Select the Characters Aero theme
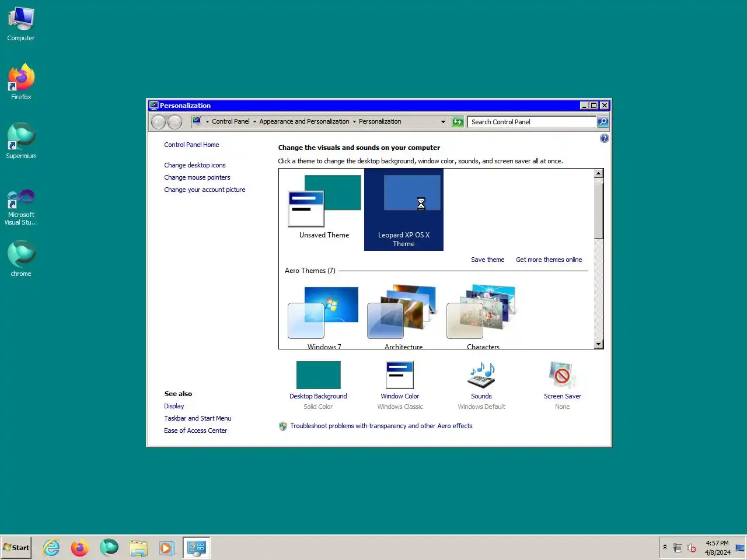The height and width of the screenshot is (560, 747). [483, 317]
